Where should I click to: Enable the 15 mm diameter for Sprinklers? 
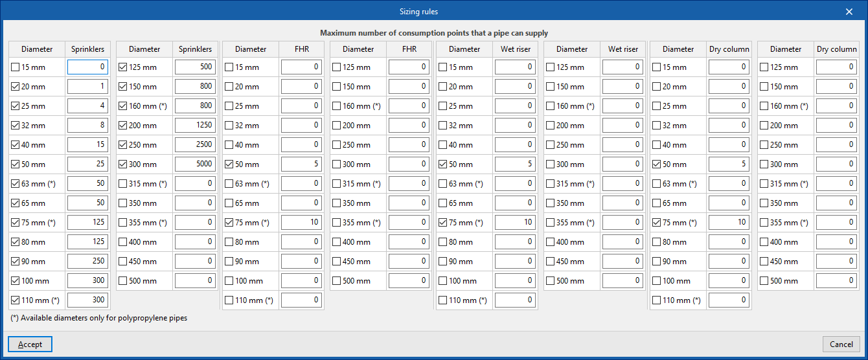16,67
